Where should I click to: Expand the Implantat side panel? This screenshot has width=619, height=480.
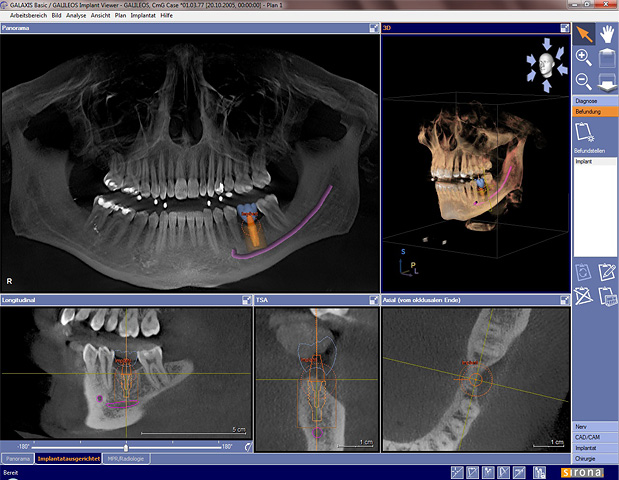point(595,448)
